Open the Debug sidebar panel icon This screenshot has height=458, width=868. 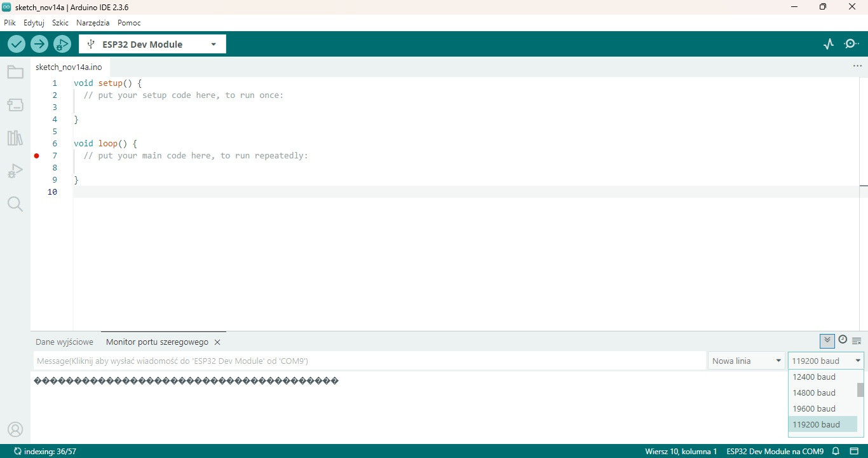click(x=15, y=171)
